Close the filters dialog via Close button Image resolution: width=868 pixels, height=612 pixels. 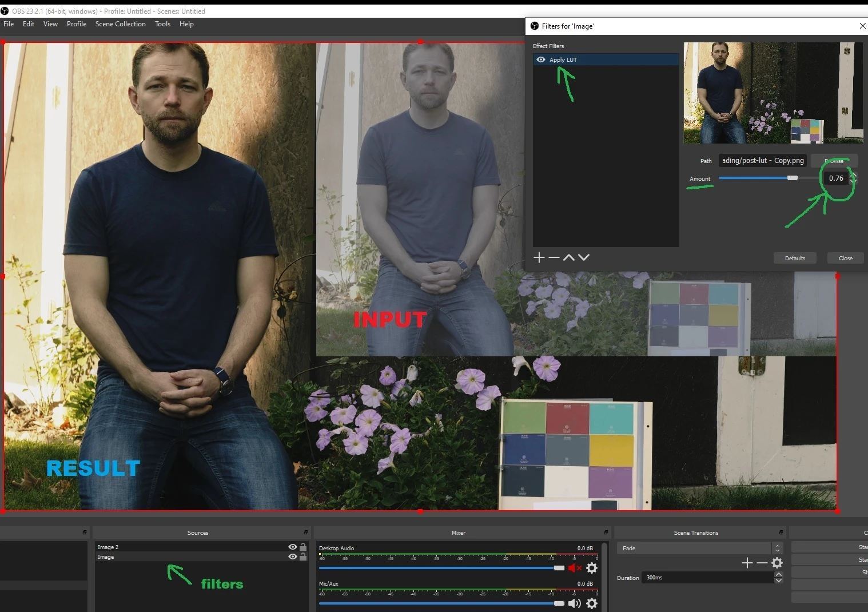click(845, 258)
